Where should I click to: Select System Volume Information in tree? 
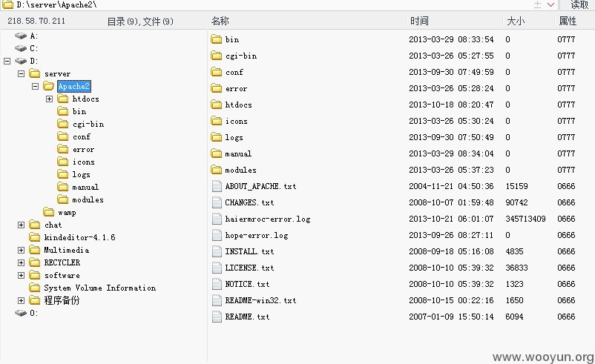[x=100, y=288]
